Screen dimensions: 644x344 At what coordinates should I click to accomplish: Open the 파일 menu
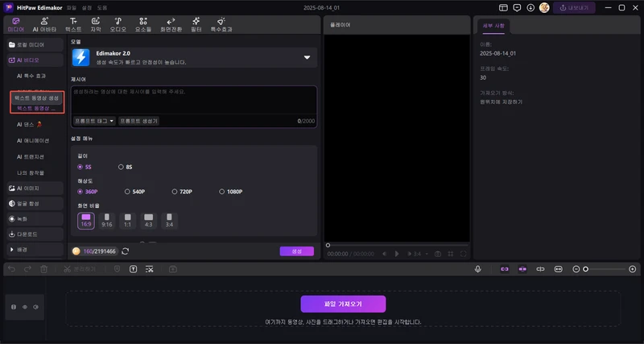(72, 8)
